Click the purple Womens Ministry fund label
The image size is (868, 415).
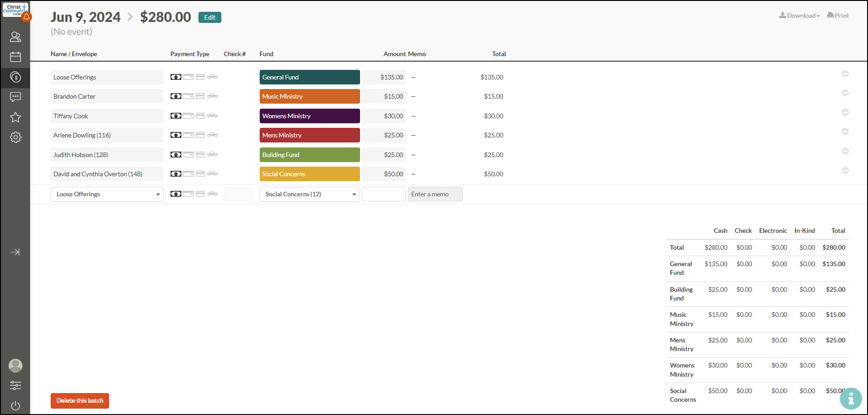(309, 116)
